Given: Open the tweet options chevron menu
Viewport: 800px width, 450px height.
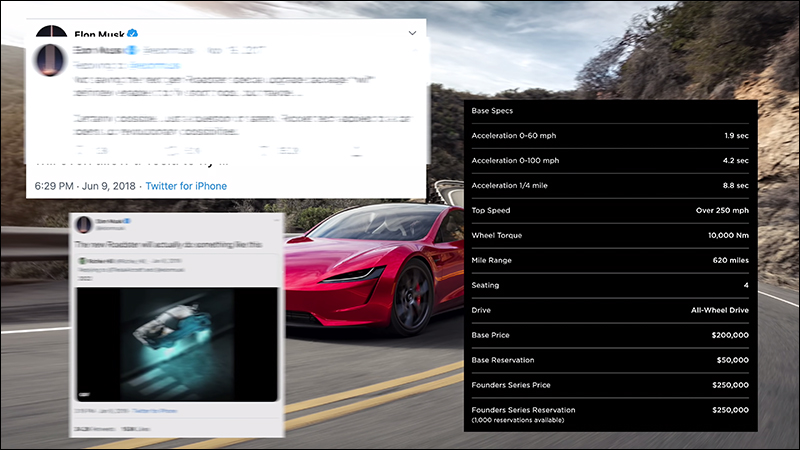Looking at the screenshot, I should point(412,33).
